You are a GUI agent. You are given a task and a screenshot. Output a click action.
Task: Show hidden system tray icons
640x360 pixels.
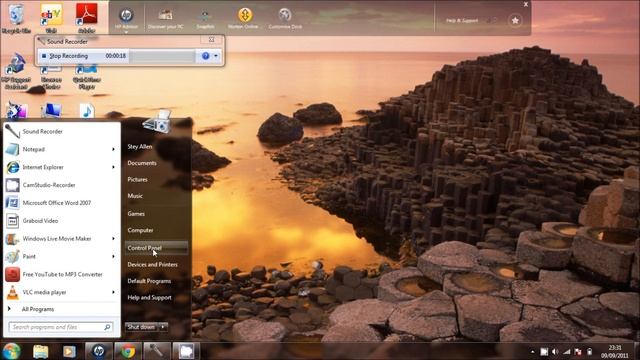532,351
